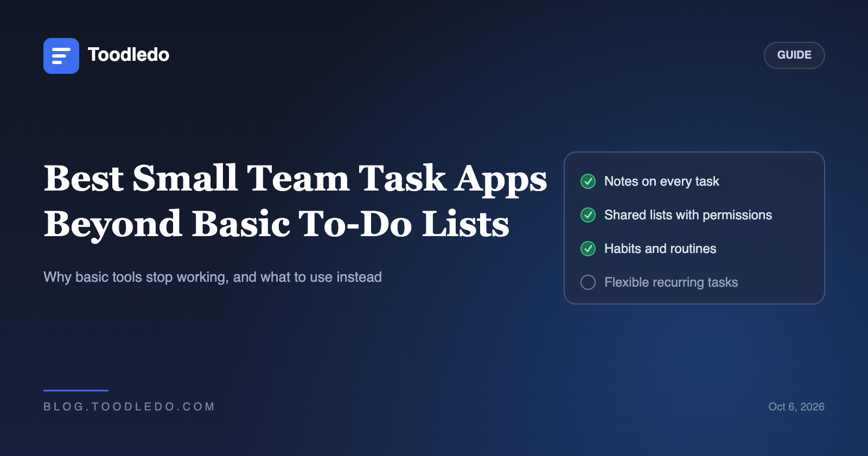The image size is (868, 456).
Task: Check the Flexible recurring tasks circle
Action: click(588, 282)
